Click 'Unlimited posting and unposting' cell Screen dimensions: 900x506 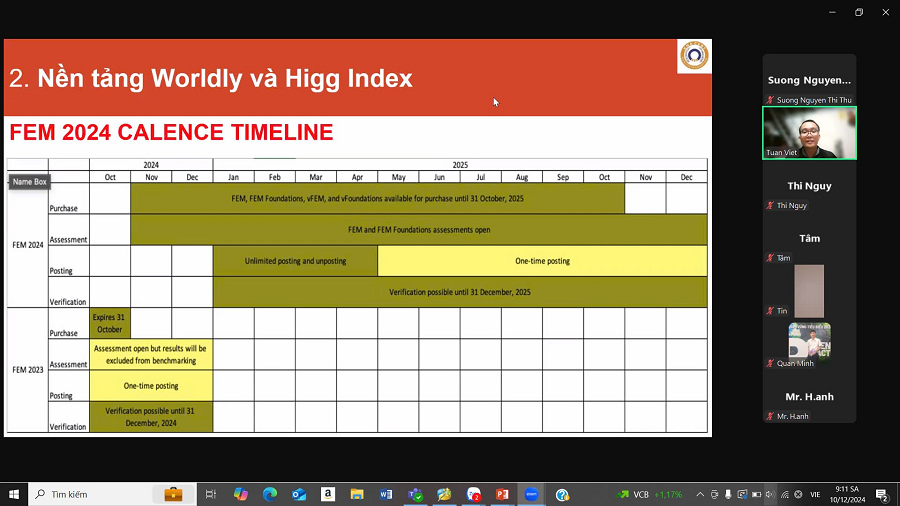(x=296, y=261)
